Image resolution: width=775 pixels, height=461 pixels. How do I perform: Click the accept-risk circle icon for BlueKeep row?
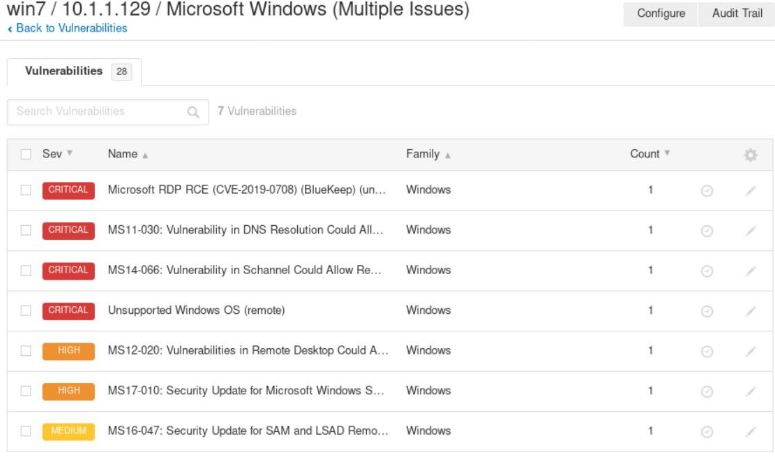pyautogui.click(x=707, y=191)
